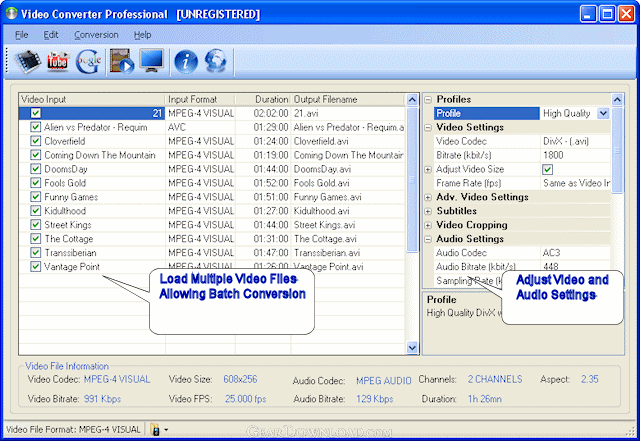
Task: Click the lock icon in status bar
Action: 155,430
